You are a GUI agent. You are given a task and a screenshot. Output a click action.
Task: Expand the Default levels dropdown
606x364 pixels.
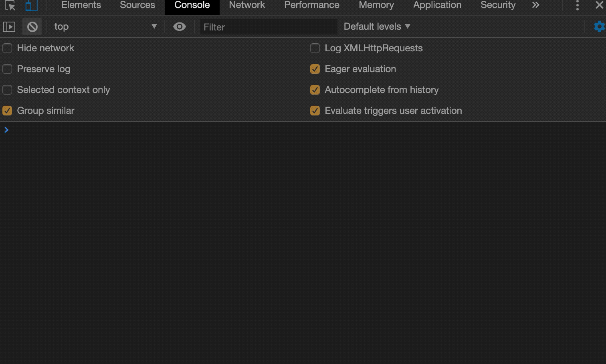coord(377,26)
